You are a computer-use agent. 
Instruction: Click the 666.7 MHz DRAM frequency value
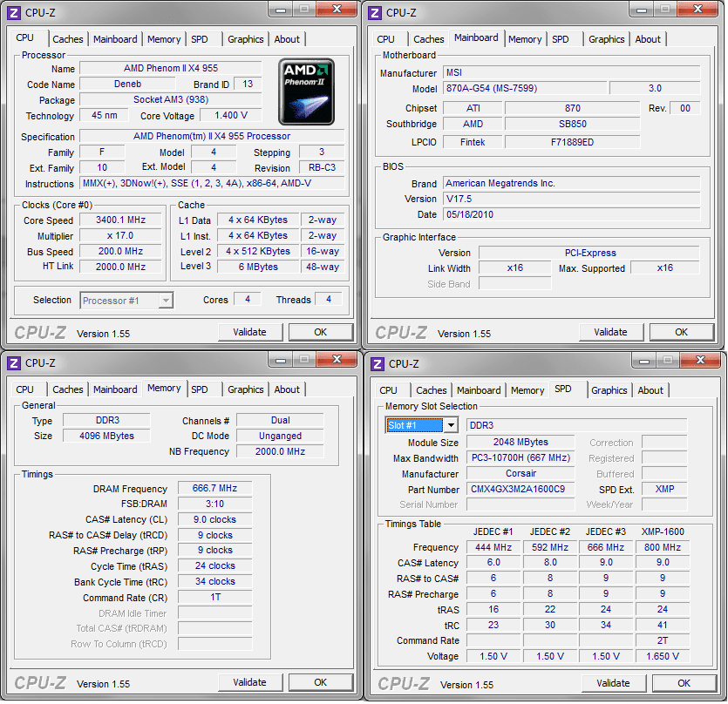(215, 488)
